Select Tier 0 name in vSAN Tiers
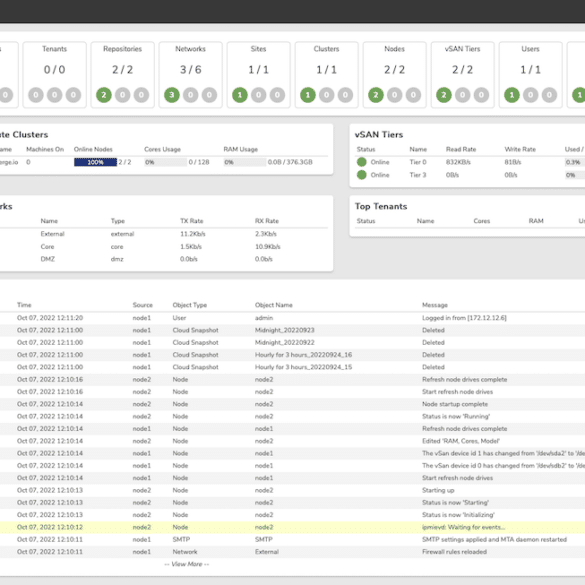Image resolution: width=585 pixels, height=585 pixels. [418, 162]
